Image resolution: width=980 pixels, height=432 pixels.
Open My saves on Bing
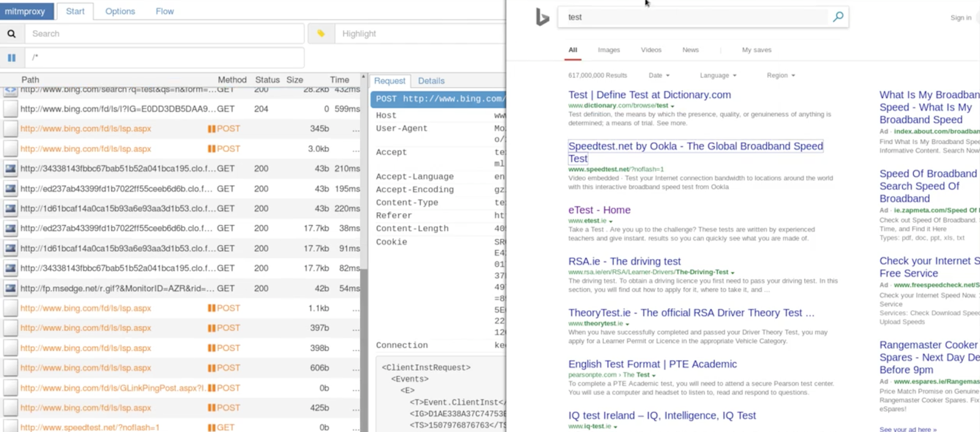[x=756, y=50]
